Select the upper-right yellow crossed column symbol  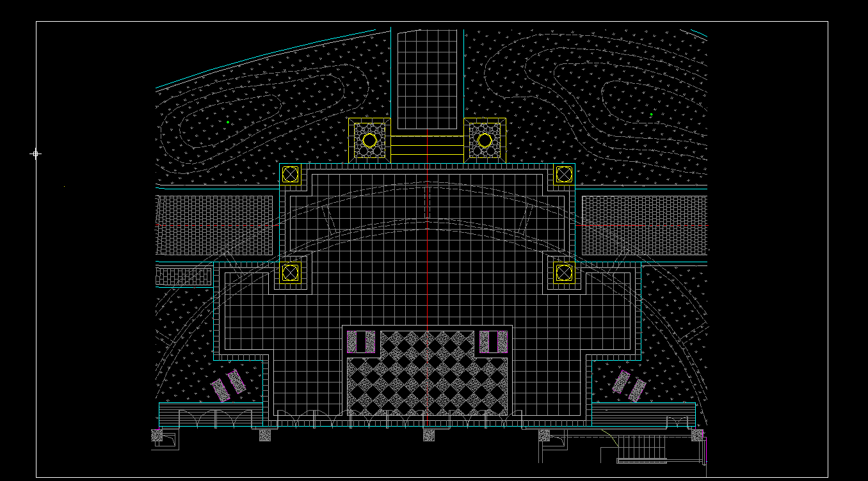click(564, 174)
